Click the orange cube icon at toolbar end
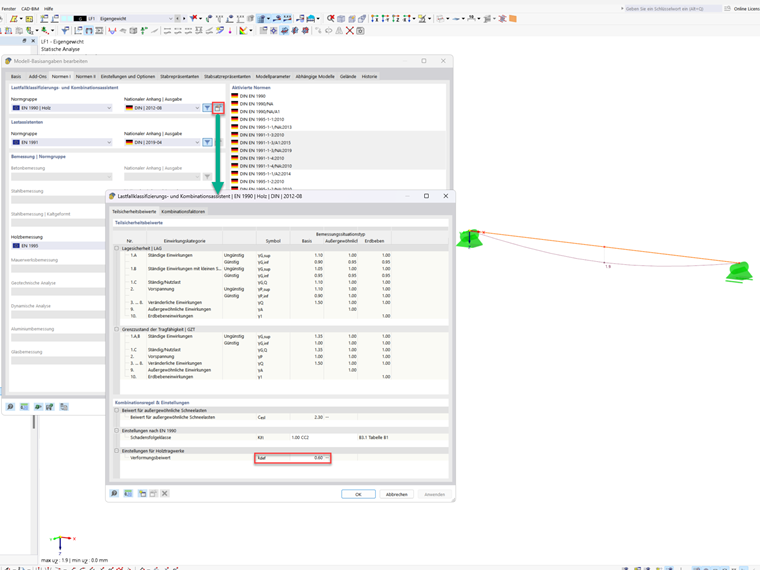The width and height of the screenshot is (760, 570). click(513, 18)
